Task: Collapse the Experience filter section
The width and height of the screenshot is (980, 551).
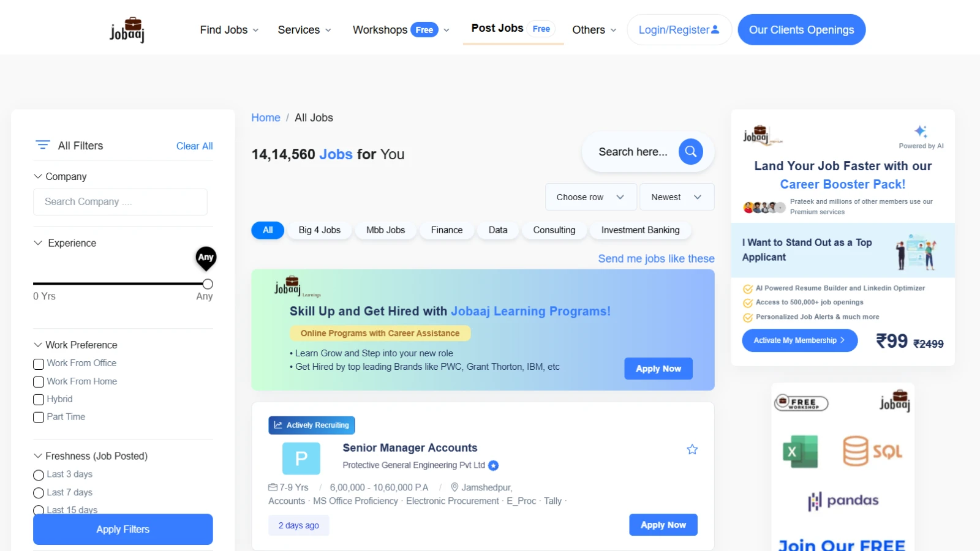Action: point(38,243)
